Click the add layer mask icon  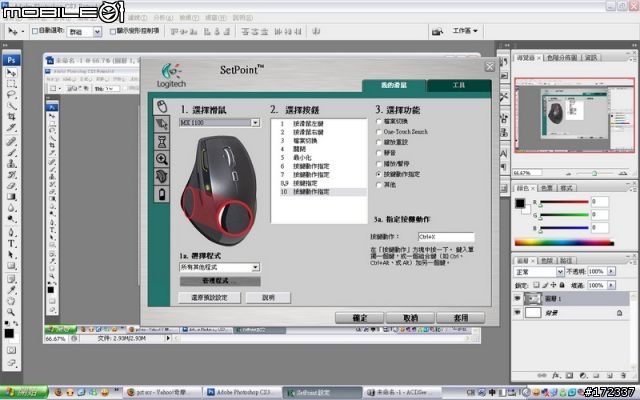(x=569, y=375)
